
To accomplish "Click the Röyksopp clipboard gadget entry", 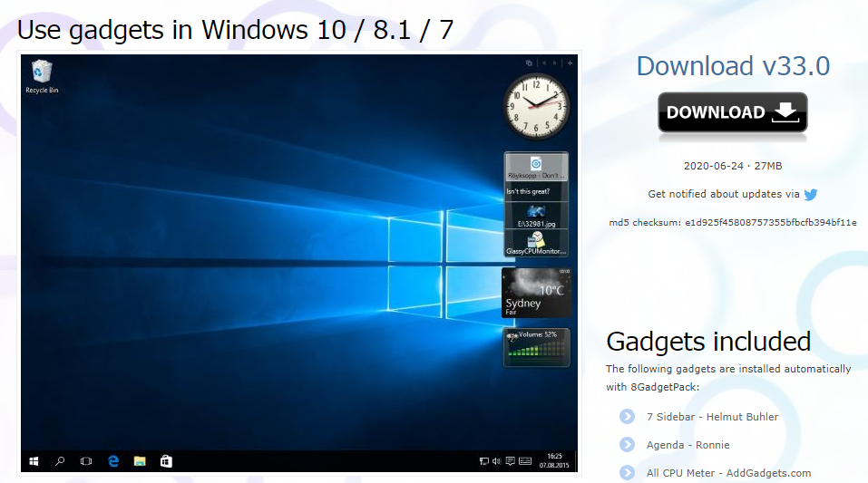I will pyautogui.click(x=536, y=167).
